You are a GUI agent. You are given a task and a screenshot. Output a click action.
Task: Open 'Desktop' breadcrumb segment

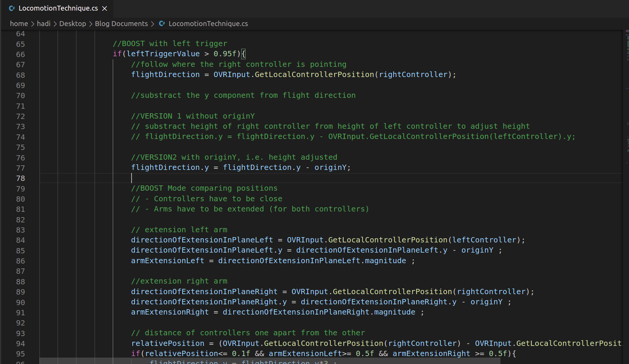(x=73, y=23)
